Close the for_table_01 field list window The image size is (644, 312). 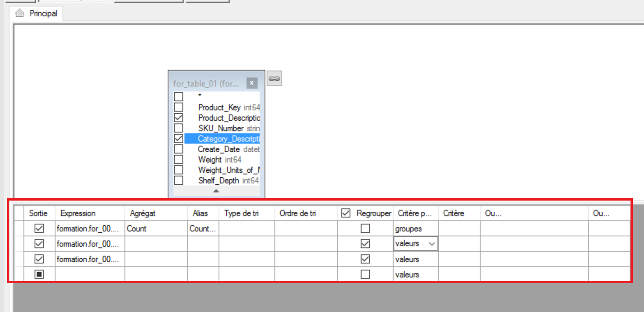(x=251, y=83)
